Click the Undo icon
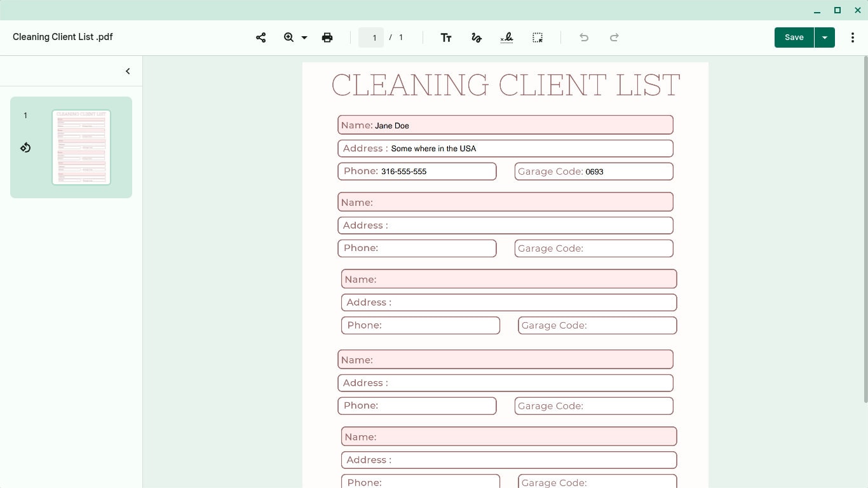The image size is (868, 488). pyautogui.click(x=583, y=37)
